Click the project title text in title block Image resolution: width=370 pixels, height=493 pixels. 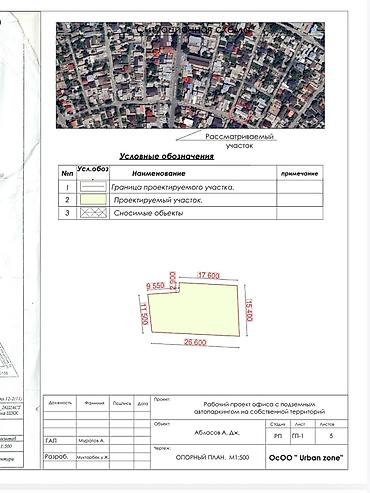(260, 408)
